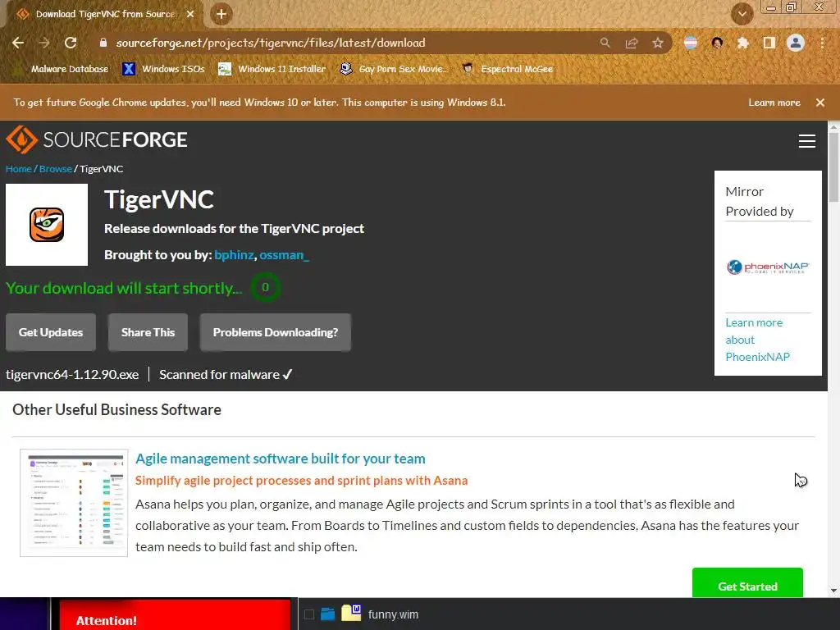Click the Get Updates button
This screenshot has height=630, width=840.
[51, 332]
